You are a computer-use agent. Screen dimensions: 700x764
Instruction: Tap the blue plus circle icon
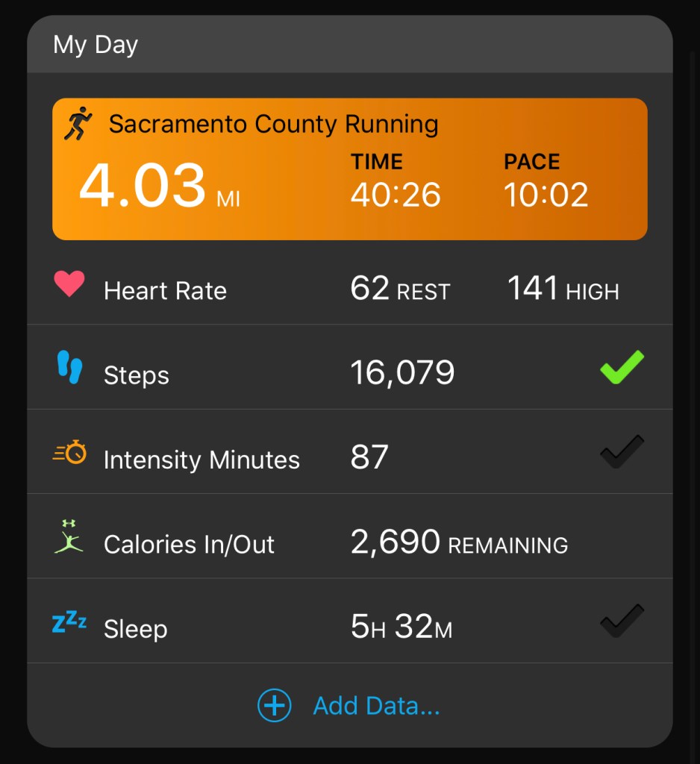pyautogui.click(x=274, y=705)
